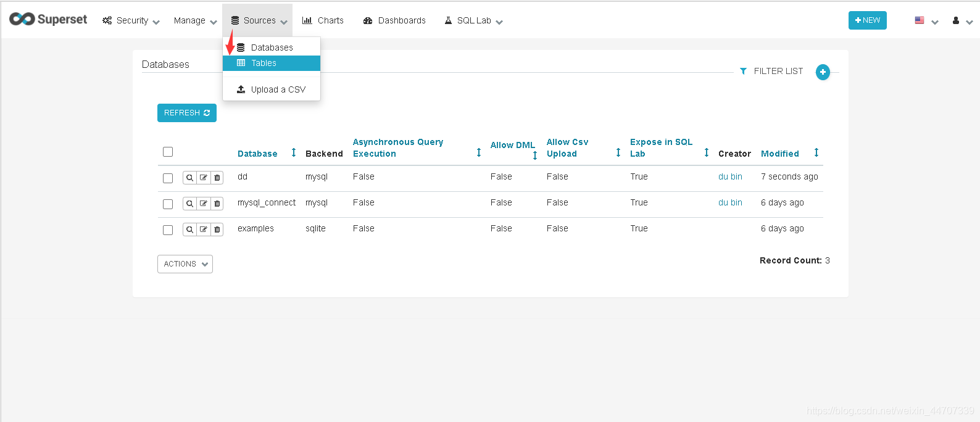Add a new database with plus icon
The height and width of the screenshot is (422, 980).
(x=823, y=72)
